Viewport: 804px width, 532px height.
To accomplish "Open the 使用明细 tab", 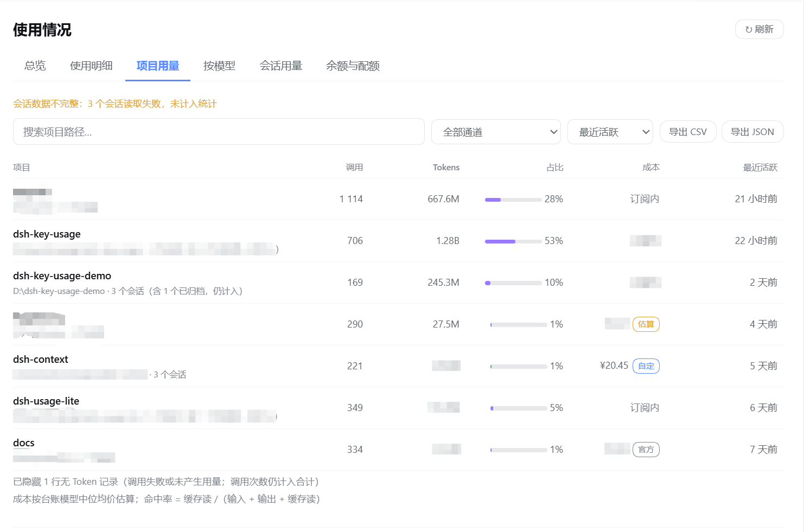I will tap(91, 66).
